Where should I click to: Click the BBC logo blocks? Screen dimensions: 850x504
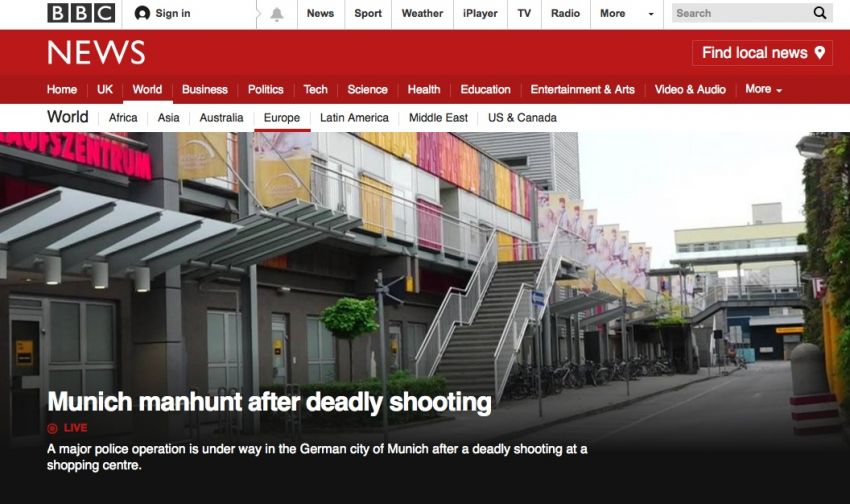pyautogui.click(x=81, y=13)
